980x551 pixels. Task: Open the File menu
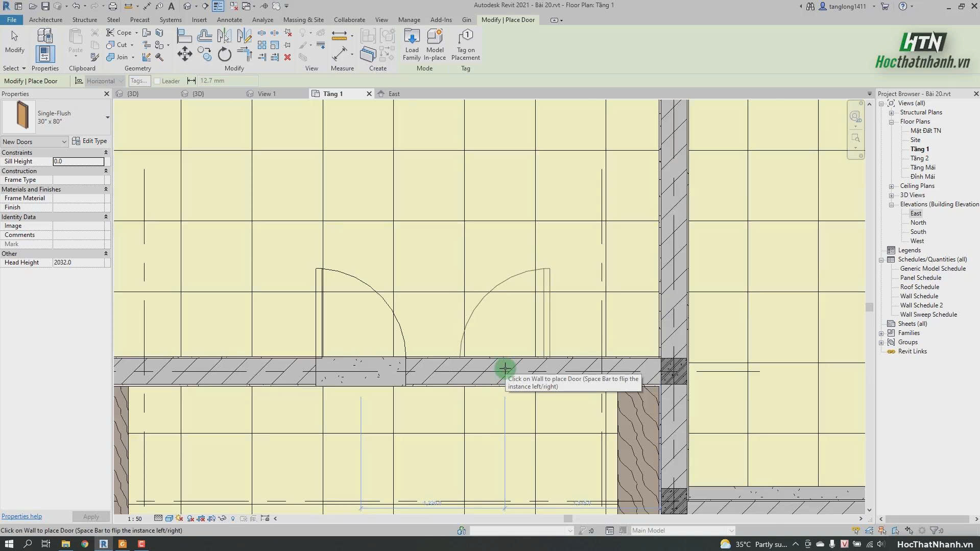(x=11, y=20)
